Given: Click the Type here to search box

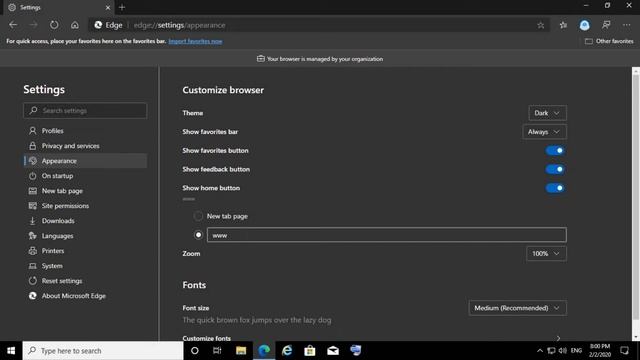Looking at the screenshot, I should pos(103,351).
